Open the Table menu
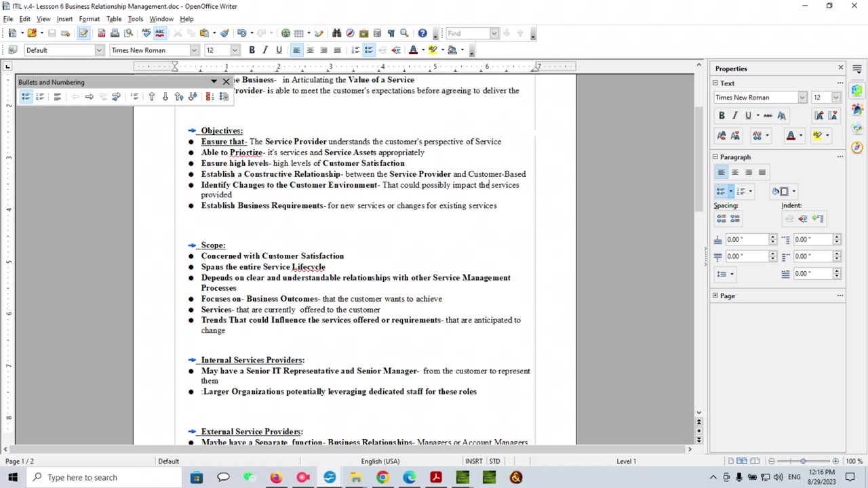The height and width of the screenshot is (488, 868). [x=114, y=19]
